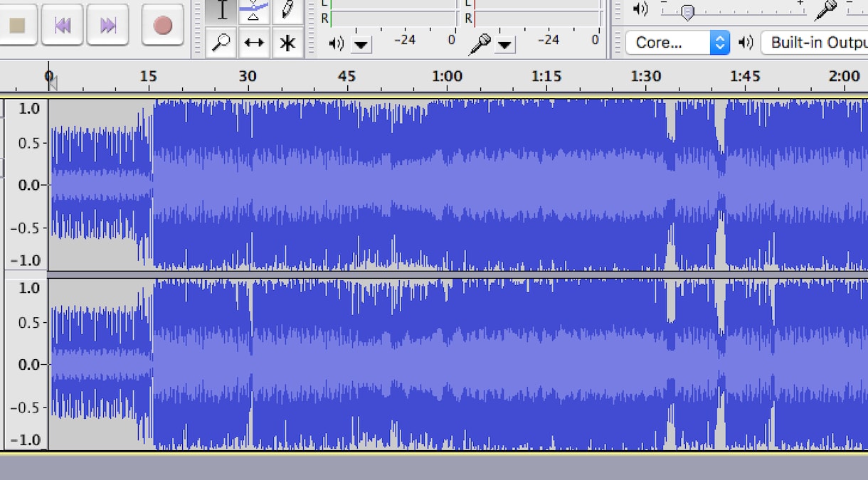The width and height of the screenshot is (868, 480).
Task: Click the Stop playback button
Action: click(x=17, y=26)
